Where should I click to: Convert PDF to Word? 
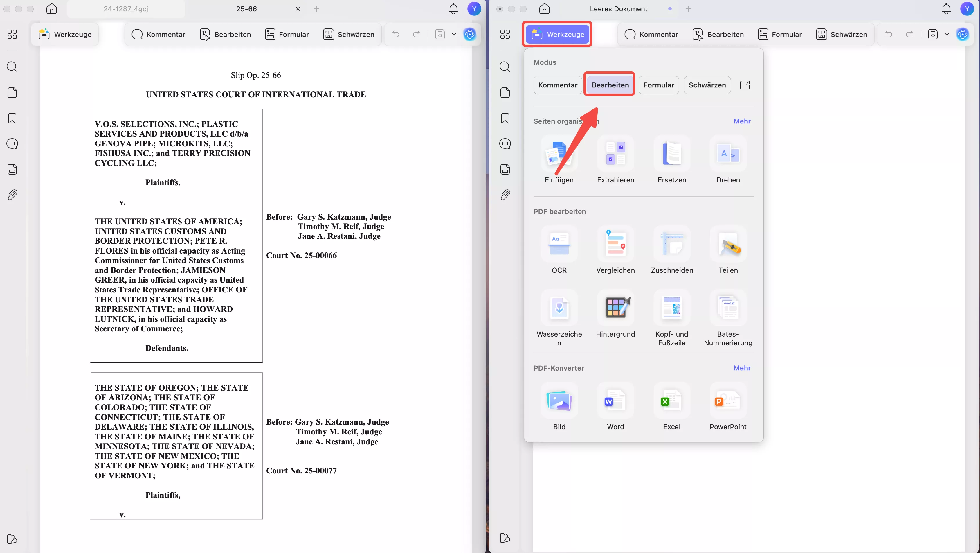pos(615,401)
